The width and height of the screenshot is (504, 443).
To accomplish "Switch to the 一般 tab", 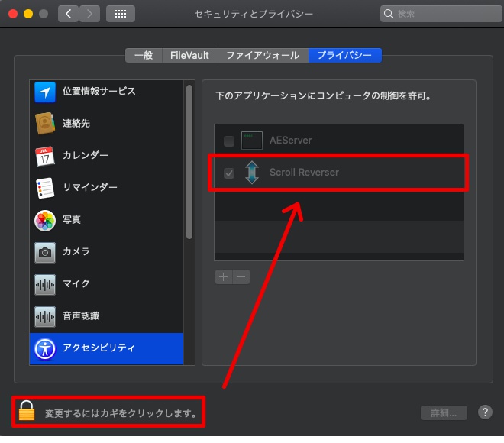I will point(144,55).
